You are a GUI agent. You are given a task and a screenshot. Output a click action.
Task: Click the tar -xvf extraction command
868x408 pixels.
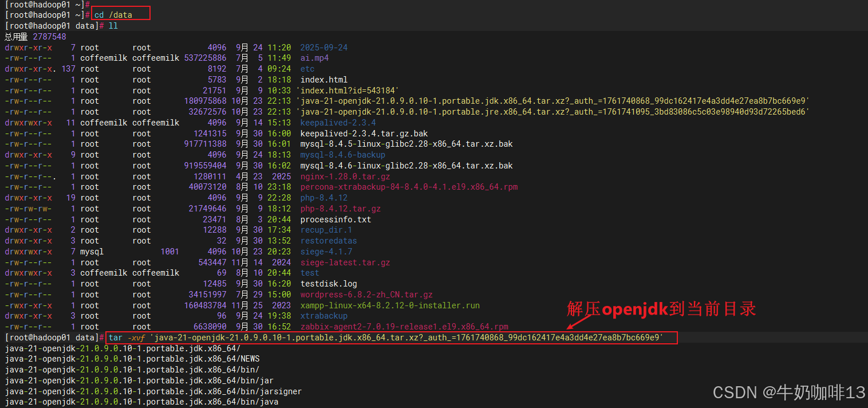386,338
